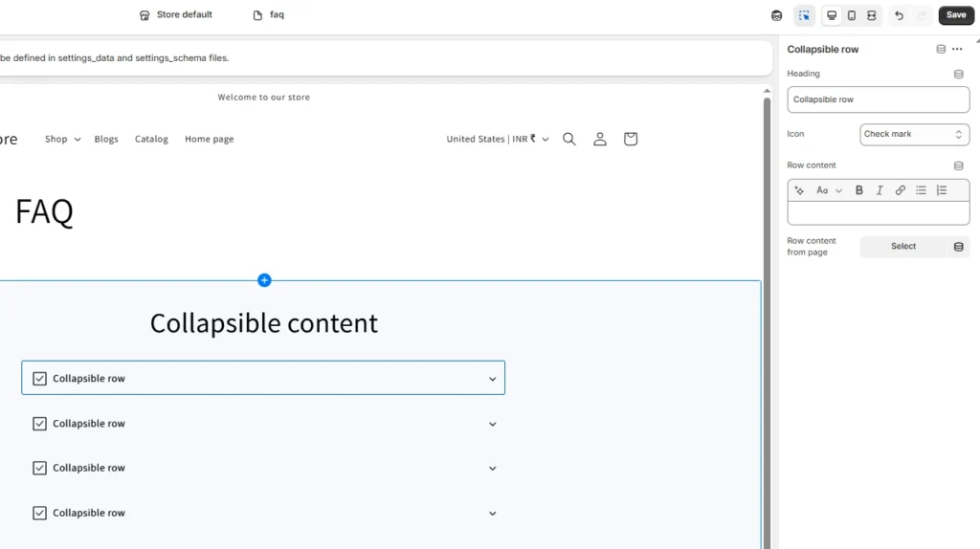Click the store search magnifier icon
Screen dimensions: 980x549
click(568, 140)
